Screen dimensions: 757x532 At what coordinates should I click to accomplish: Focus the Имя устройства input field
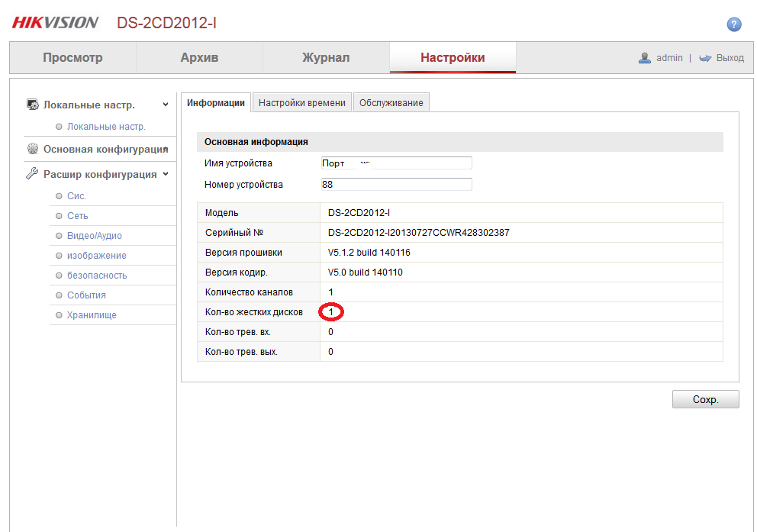click(x=396, y=163)
